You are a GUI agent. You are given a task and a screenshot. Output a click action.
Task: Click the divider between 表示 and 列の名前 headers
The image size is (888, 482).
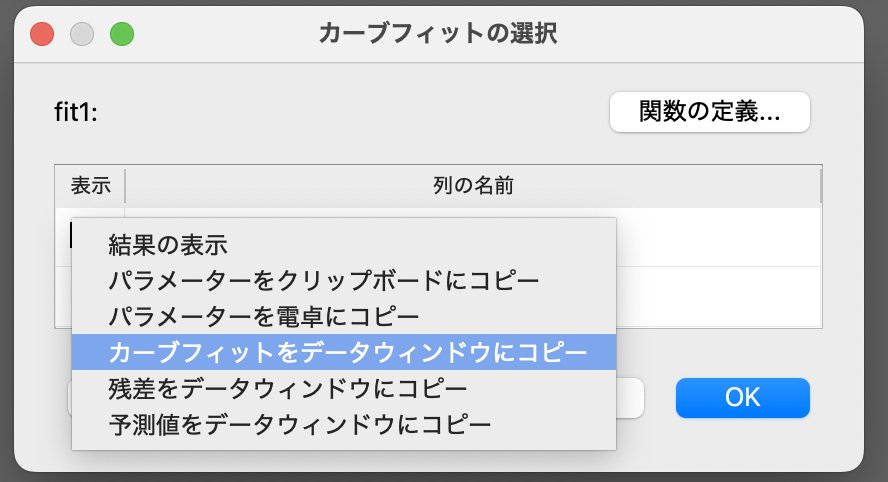(125, 186)
